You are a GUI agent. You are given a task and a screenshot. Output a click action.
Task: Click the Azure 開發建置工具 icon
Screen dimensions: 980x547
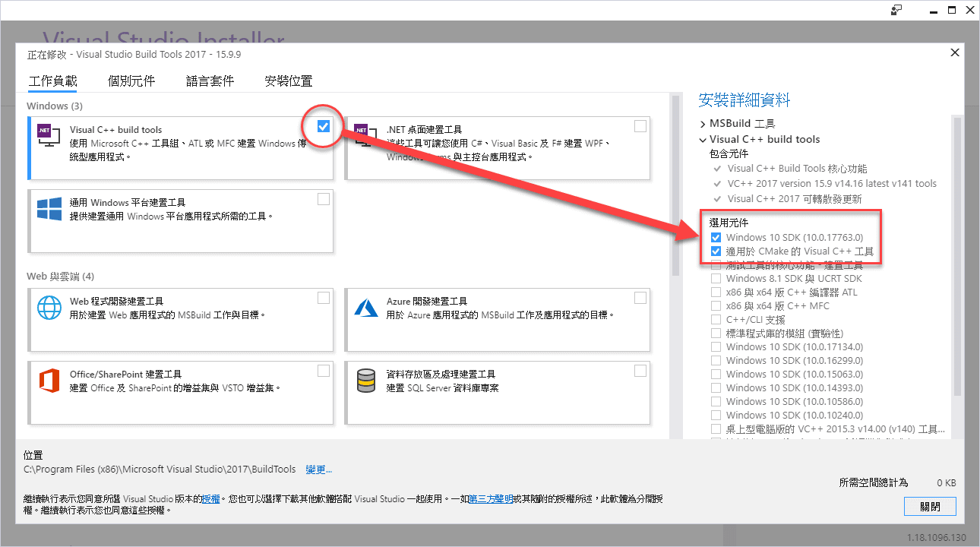[x=366, y=308]
